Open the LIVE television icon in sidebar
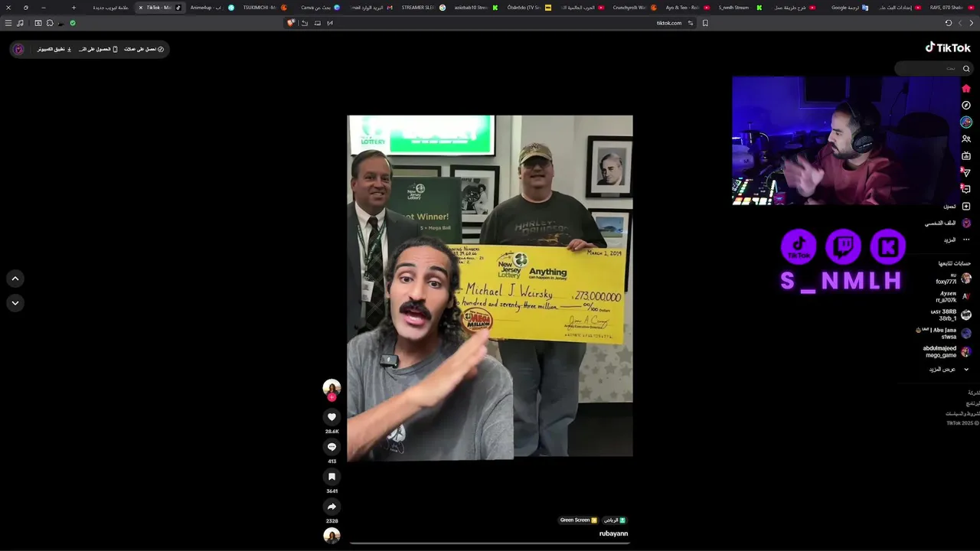Viewport: 980px width, 551px height. pos(966,156)
